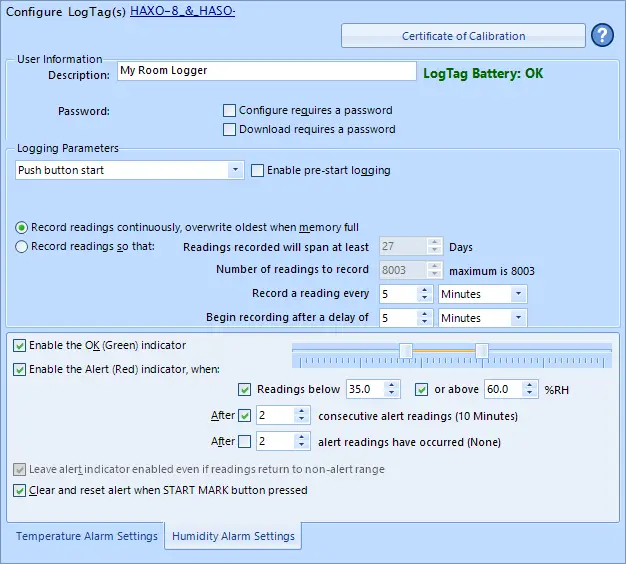The height and width of the screenshot is (564, 626).
Task: Decrease the recording delay value
Action: coord(425,322)
